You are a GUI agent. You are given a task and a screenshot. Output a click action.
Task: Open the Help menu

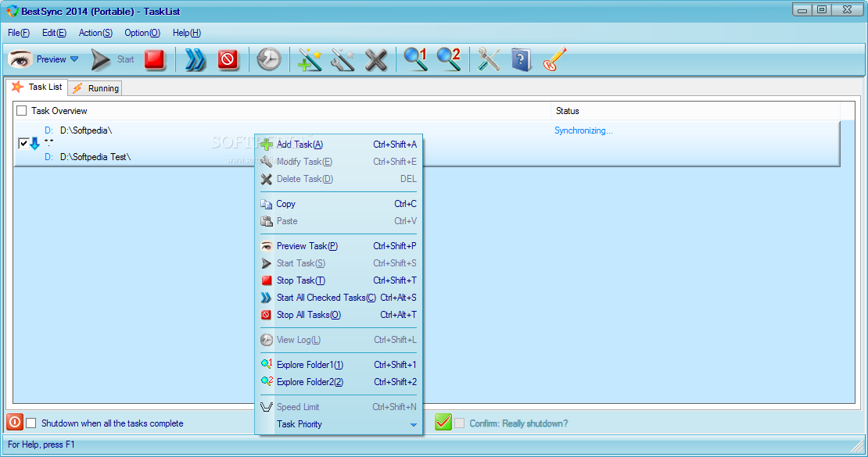pyautogui.click(x=187, y=33)
